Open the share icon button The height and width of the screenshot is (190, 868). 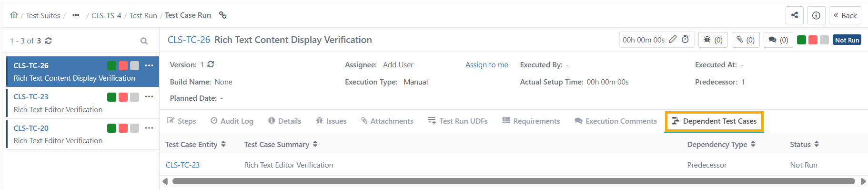tap(795, 15)
